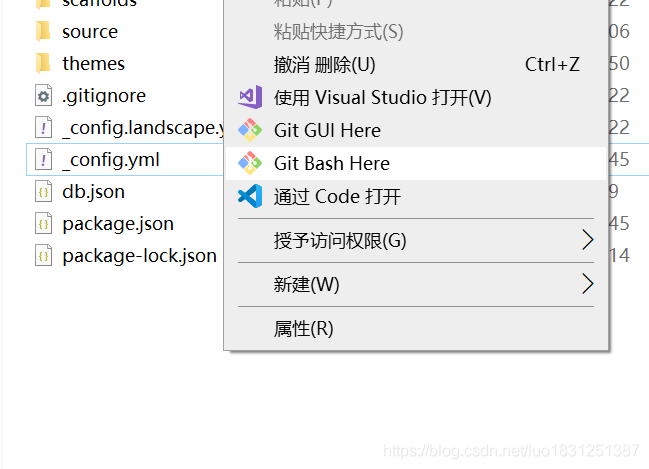Click the Git GUI icon
This screenshot has height=469, width=649.
pyautogui.click(x=250, y=130)
